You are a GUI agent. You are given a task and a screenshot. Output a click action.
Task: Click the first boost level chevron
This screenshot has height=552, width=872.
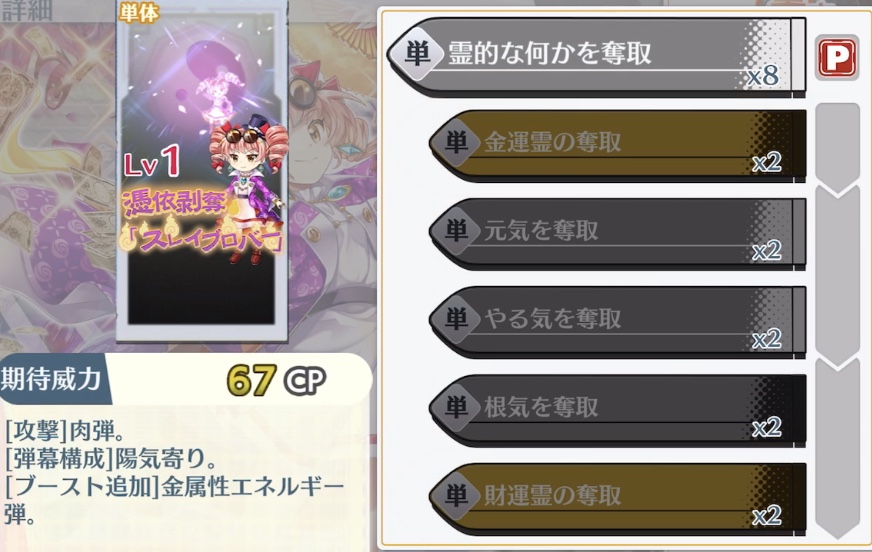(x=838, y=148)
